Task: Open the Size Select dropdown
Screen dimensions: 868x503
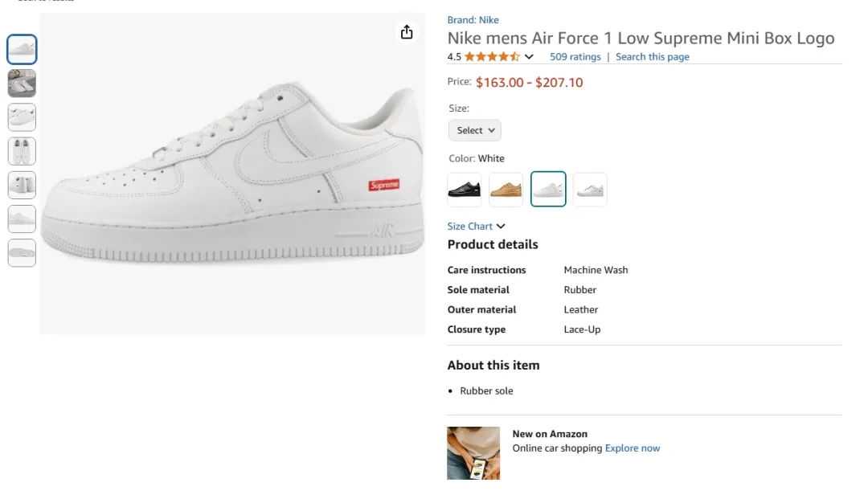Action: click(474, 130)
